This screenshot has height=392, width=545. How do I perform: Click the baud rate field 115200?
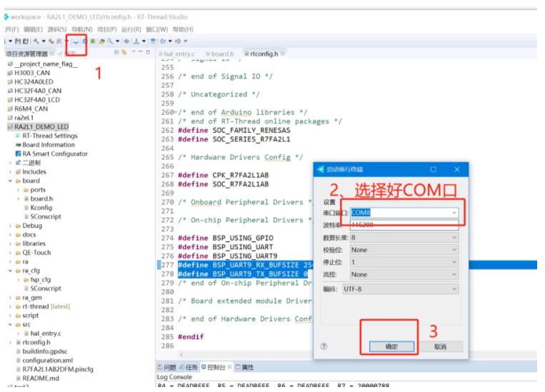pyautogui.click(x=404, y=225)
